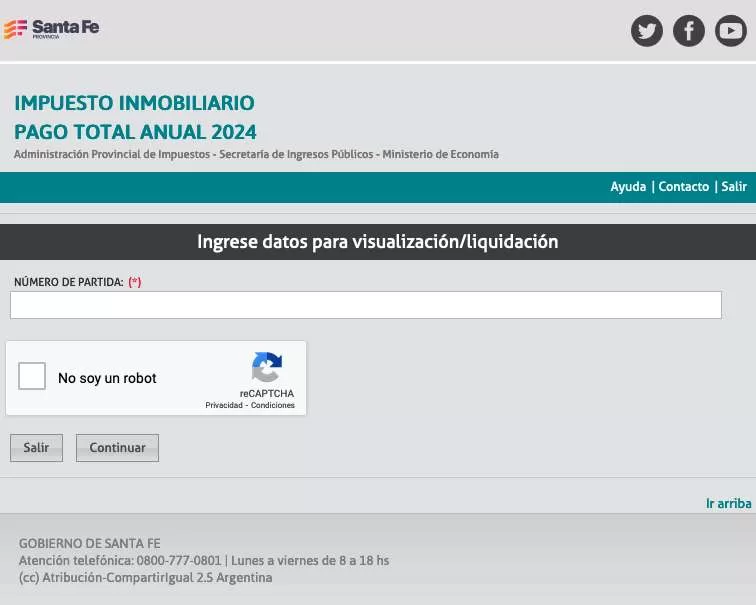
Task: Click the 'PAGO TOTAL ANUAL 2024' heading
Action: [x=135, y=132]
